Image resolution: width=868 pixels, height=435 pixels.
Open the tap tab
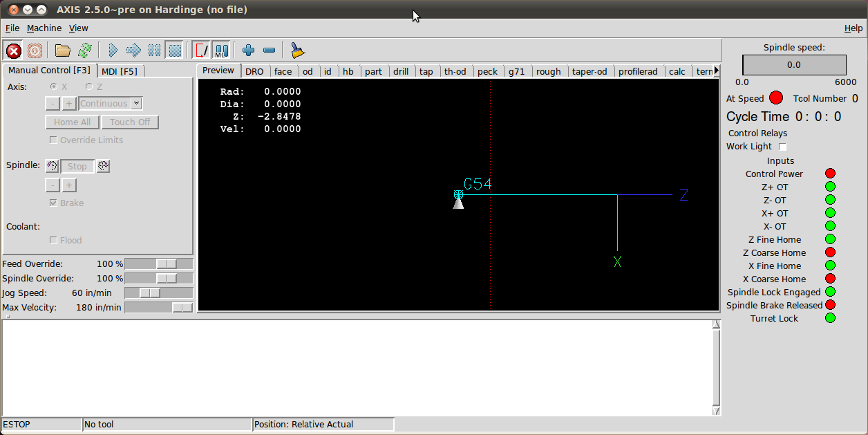click(426, 71)
